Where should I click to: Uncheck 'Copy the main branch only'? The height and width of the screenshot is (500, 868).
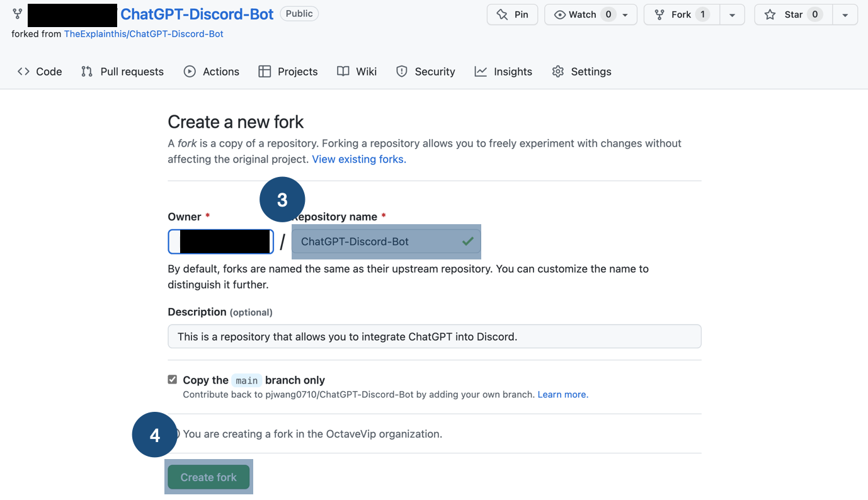pyautogui.click(x=172, y=379)
